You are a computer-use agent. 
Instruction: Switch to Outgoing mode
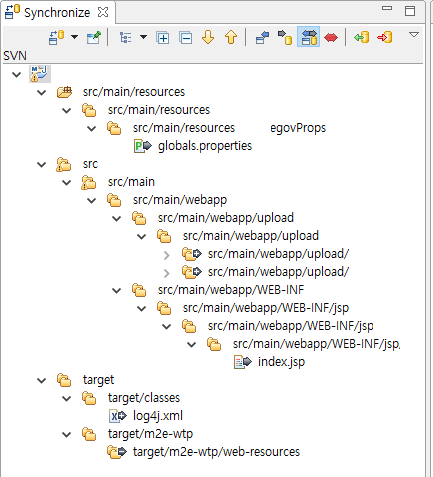285,37
